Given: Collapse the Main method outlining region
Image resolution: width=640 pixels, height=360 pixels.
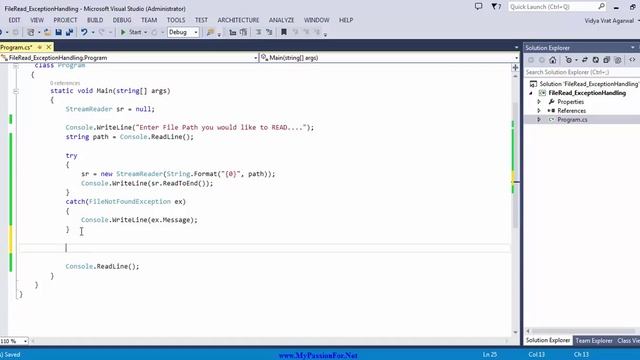Looking at the screenshot, I should (x=16, y=91).
